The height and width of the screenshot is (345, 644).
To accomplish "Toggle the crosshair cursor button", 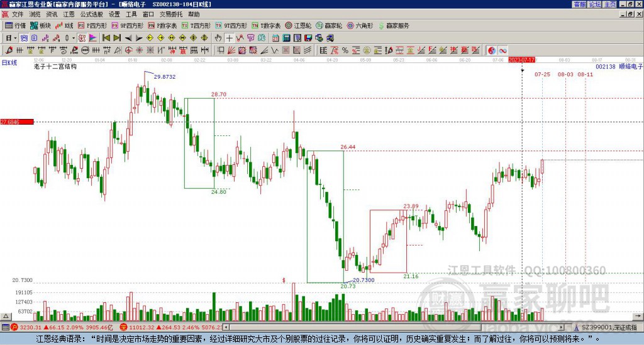I will (229, 38).
